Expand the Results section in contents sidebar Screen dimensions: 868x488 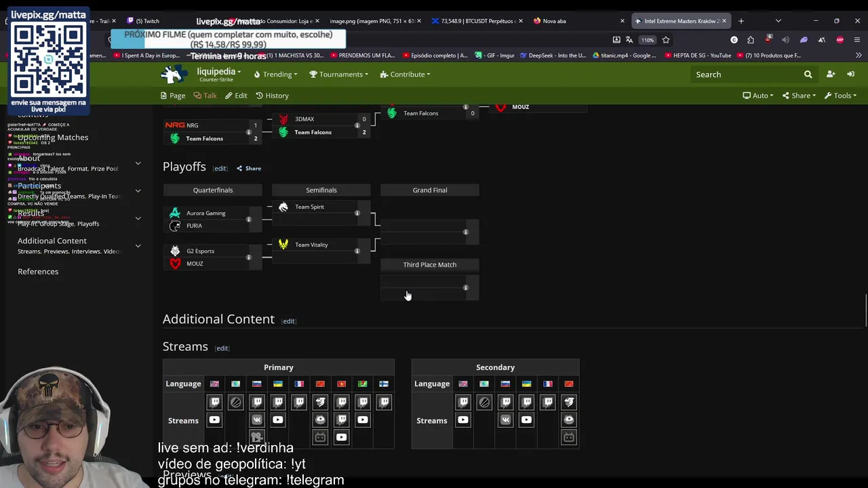coord(138,218)
